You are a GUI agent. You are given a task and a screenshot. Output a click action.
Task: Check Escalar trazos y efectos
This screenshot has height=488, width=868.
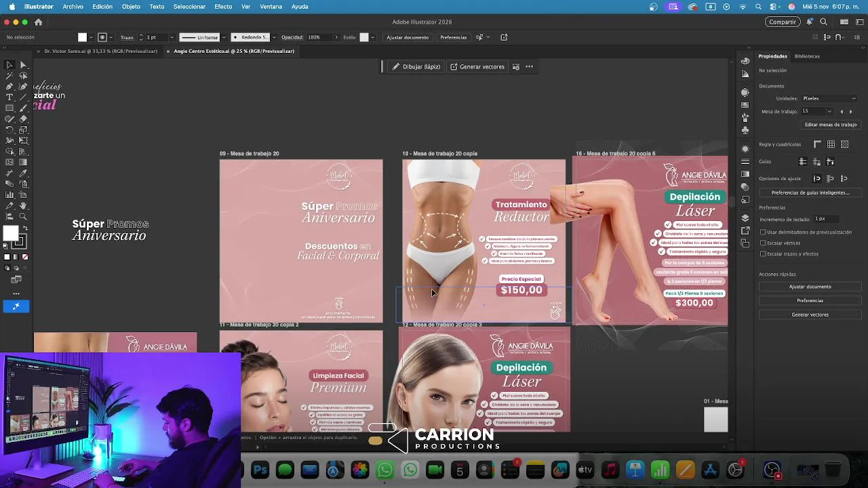click(x=763, y=253)
